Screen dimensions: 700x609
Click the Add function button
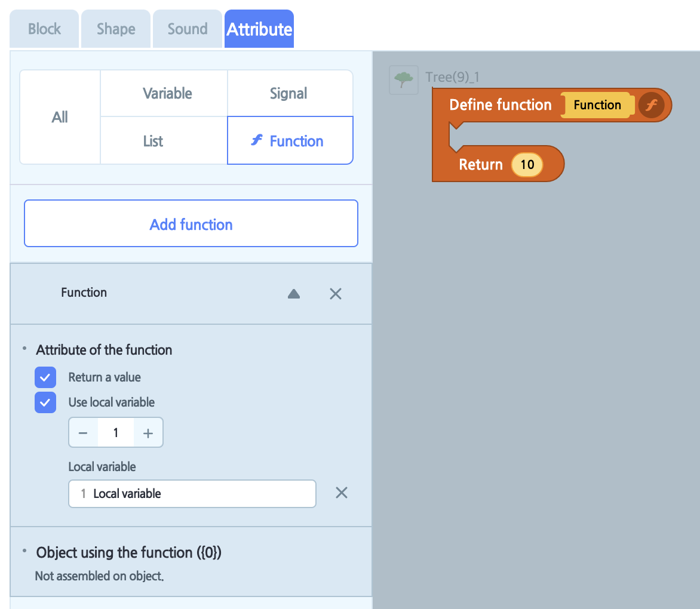point(191,223)
